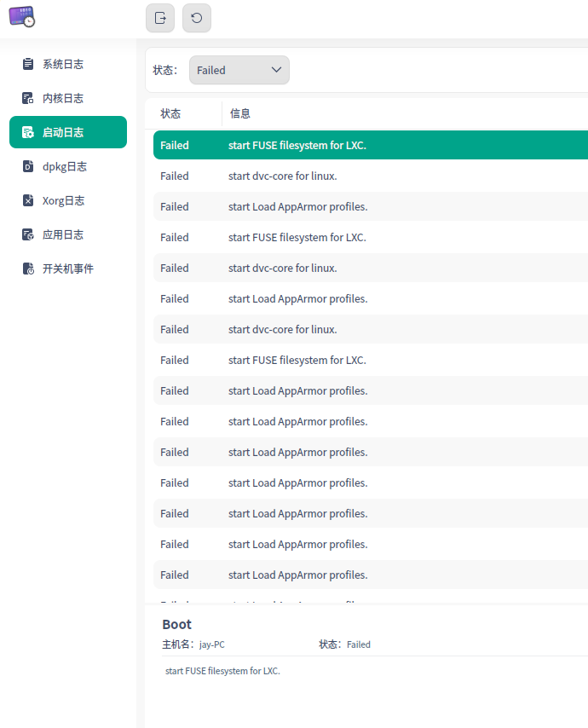Image resolution: width=588 pixels, height=728 pixels.
Task: Select the eighth row start FUSE filesystem for LXC
Action: tap(371, 360)
